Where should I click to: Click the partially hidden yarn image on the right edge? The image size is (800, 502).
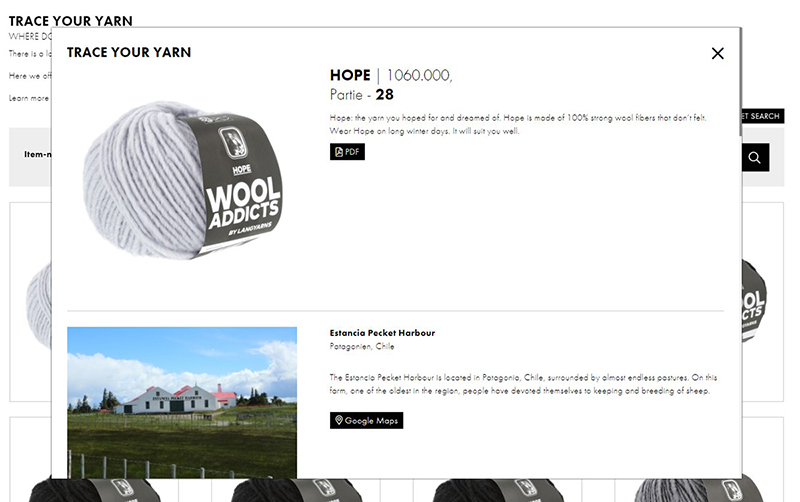(x=755, y=300)
